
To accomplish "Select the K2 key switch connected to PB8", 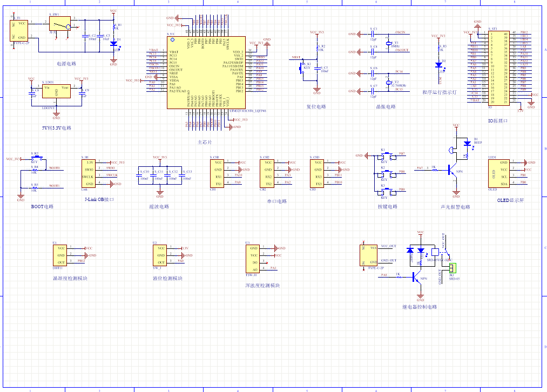I will pyautogui.click(x=387, y=174).
